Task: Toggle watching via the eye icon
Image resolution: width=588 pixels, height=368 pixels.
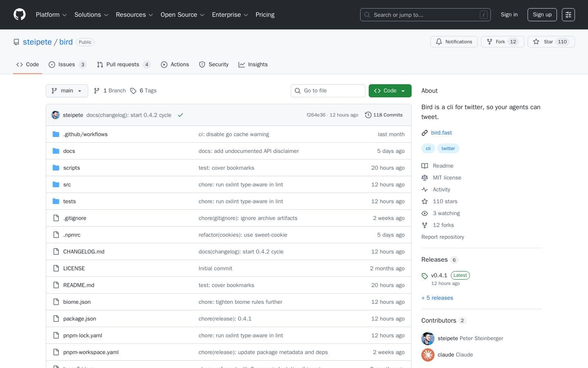Action: pos(425,213)
